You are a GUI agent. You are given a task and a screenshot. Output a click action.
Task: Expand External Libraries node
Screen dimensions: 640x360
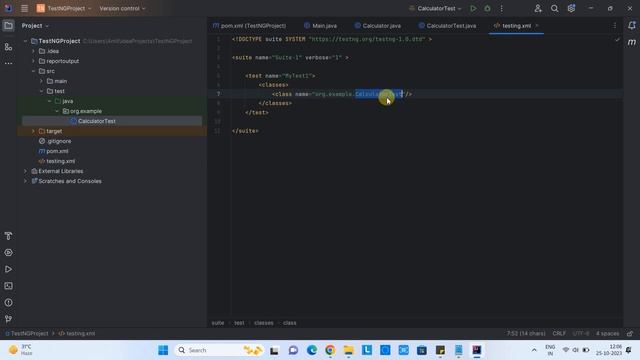pos(25,171)
